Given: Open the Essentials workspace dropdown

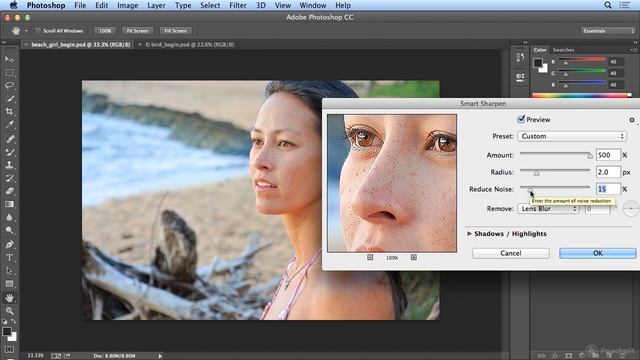Looking at the screenshot, I should click(608, 31).
